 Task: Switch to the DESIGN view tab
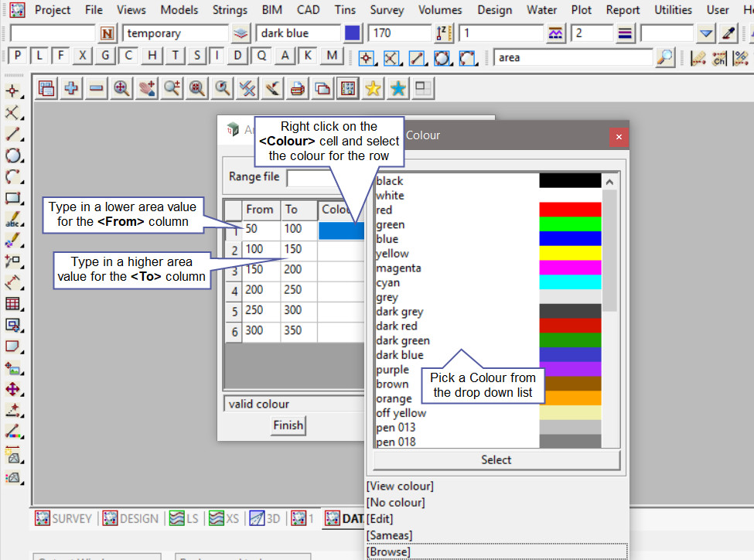point(131,518)
